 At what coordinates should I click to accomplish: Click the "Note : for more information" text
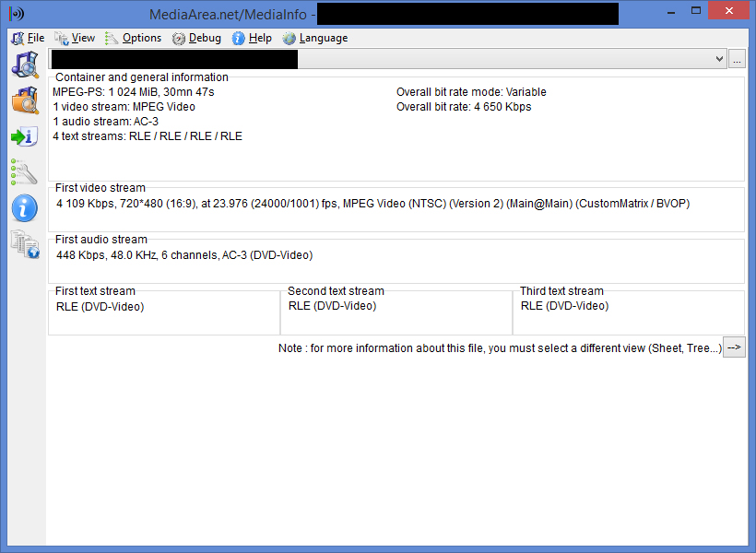click(x=500, y=348)
